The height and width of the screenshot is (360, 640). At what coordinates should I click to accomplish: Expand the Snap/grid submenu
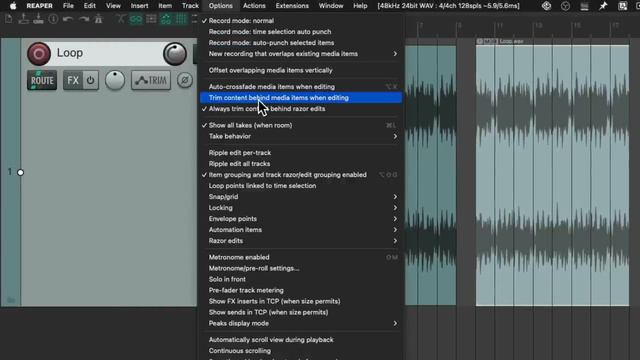click(x=301, y=197)
